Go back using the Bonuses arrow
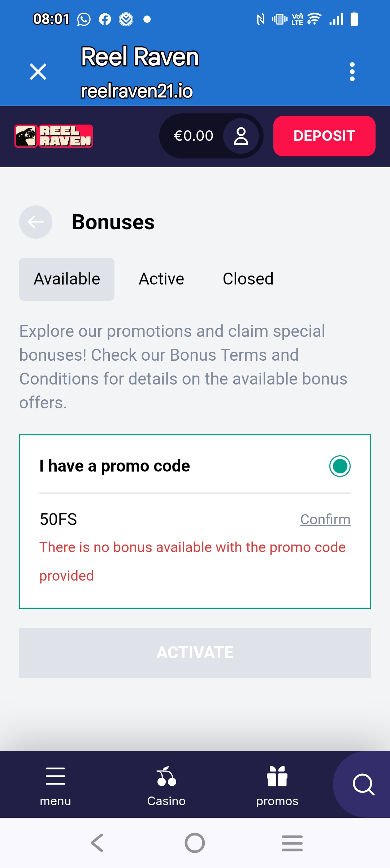Image resolution: width=390 pixels, height=868 pixels. 36,222
